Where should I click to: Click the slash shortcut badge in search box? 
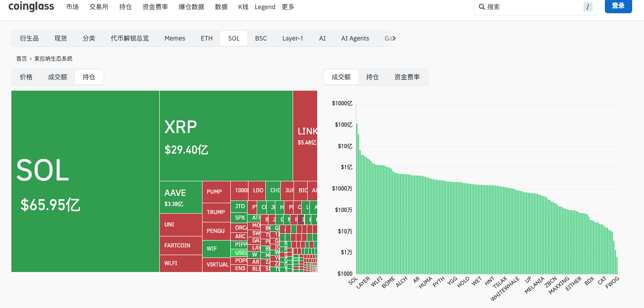(588, 7)
